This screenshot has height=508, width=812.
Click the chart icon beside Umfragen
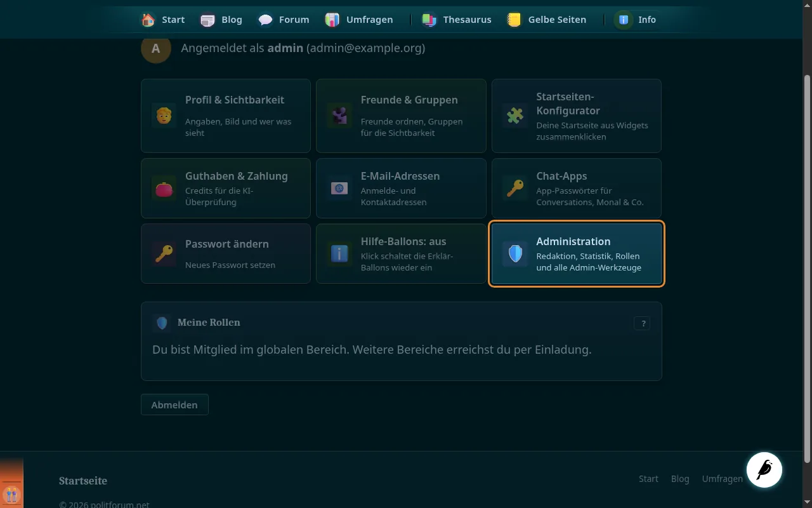[x=332, y=20]
